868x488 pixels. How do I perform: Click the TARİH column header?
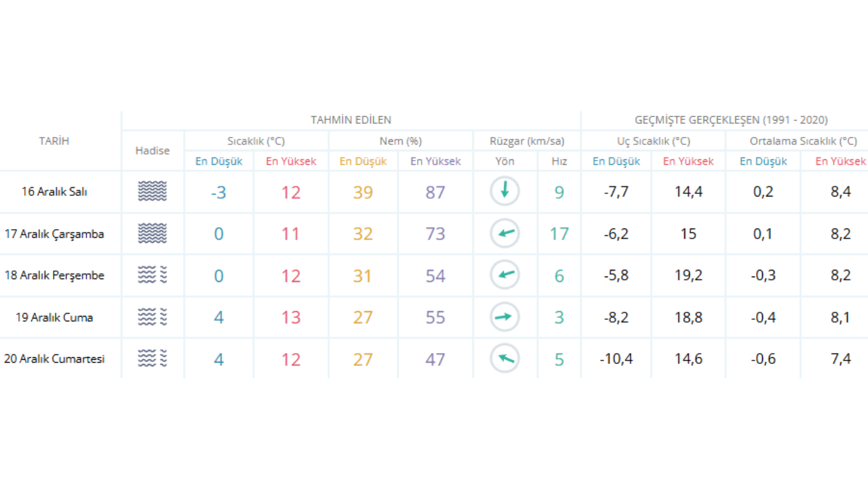[x=54, y=141]
